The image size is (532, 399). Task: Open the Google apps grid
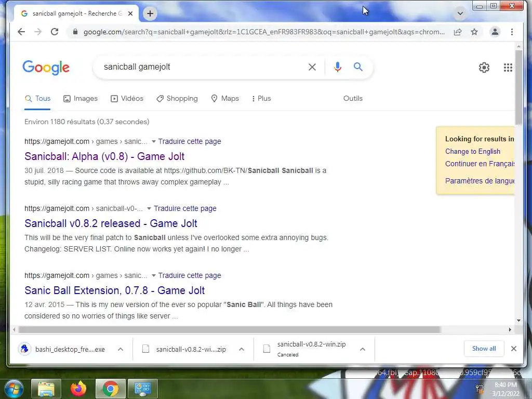[508, 68]
